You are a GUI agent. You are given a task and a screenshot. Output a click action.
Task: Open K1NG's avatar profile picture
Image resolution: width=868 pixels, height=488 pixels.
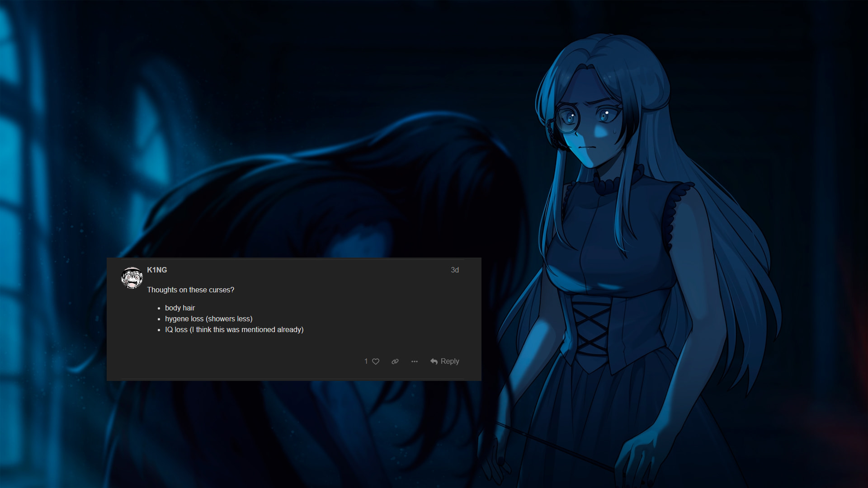click(132, 277)
